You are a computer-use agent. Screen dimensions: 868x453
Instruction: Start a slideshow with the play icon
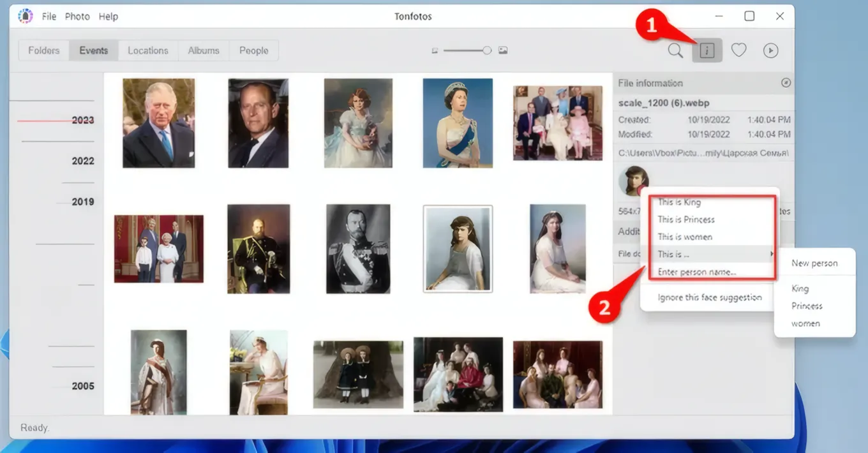tap(770, 50)
